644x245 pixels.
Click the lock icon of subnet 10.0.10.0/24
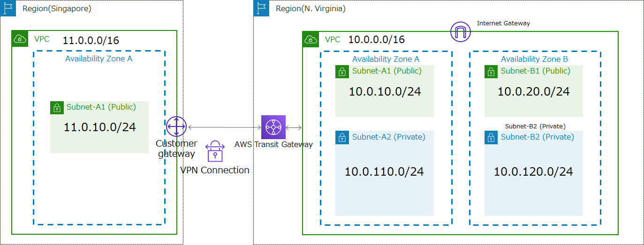(342, 72)
